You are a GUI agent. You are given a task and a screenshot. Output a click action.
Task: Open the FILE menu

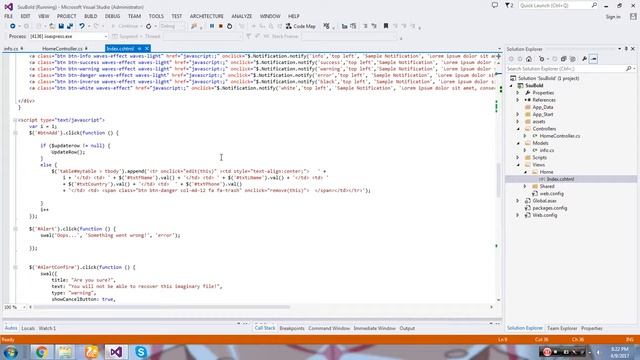tap(9, 16)
